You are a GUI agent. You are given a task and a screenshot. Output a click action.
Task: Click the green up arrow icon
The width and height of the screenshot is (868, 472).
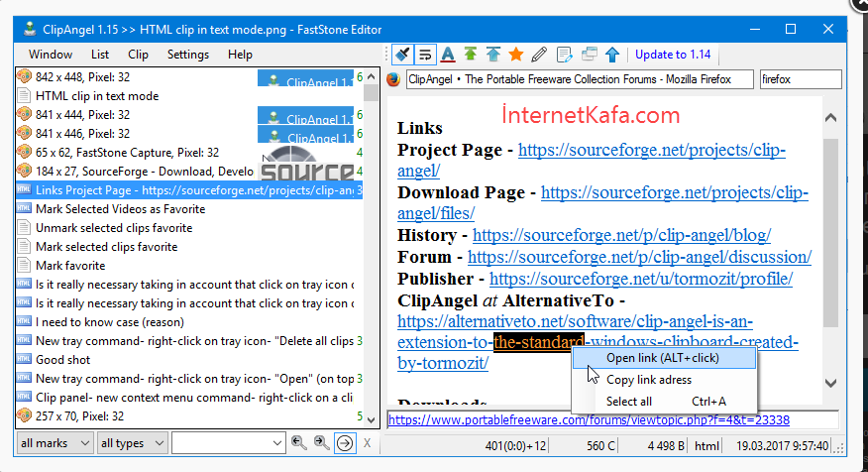(x=471, y=55)
